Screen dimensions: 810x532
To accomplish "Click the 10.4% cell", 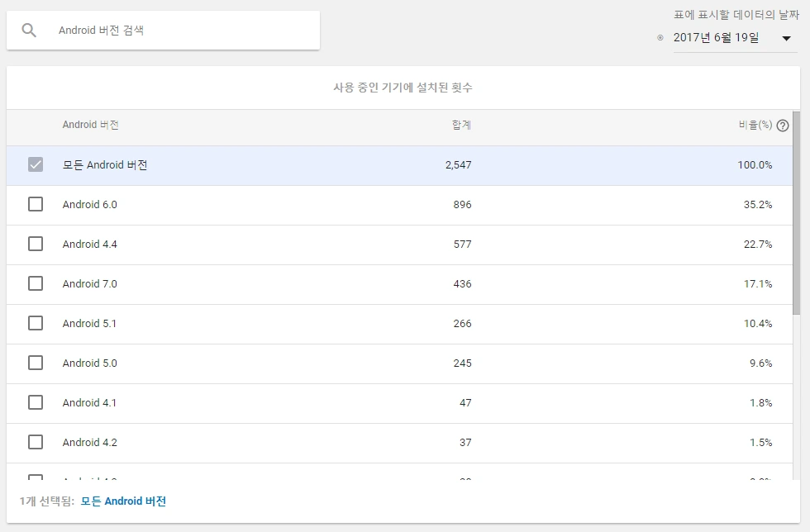I will pyautogui.click(x=758, y=324).
